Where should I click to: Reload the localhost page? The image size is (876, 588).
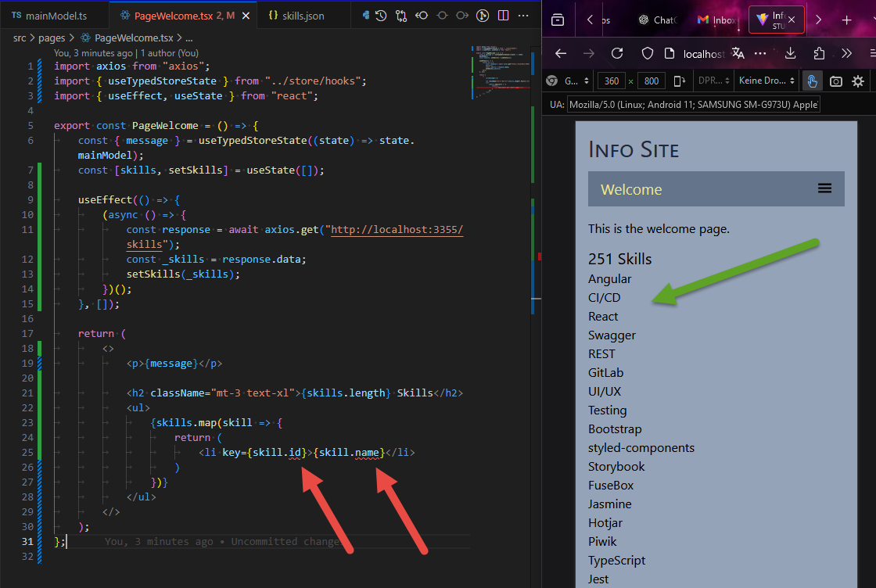click(617, 53)
